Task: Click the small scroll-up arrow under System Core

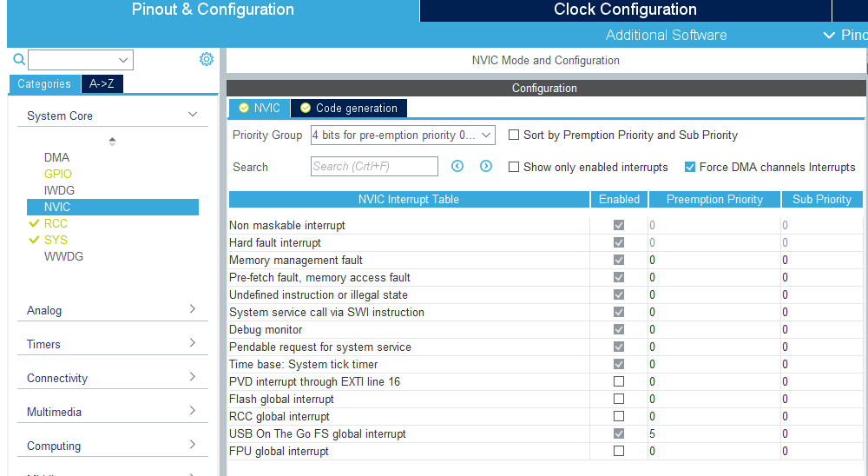Action: [x=112, y=142]
